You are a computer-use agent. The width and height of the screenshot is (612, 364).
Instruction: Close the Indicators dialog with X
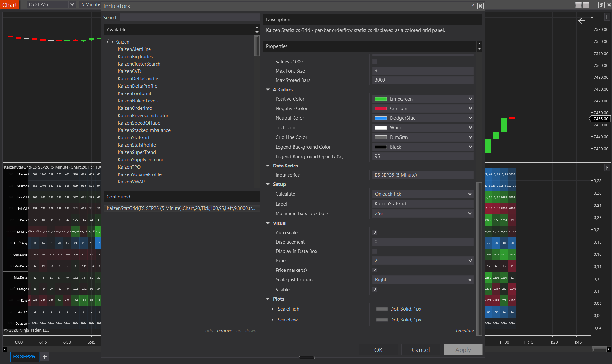click(480, 6)
